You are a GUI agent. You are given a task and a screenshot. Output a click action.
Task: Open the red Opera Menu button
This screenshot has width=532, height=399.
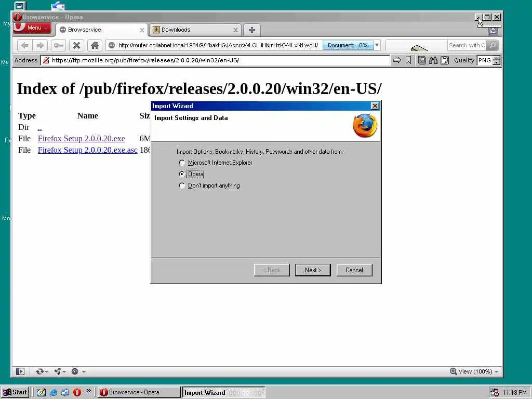click(x=32, y=28)
